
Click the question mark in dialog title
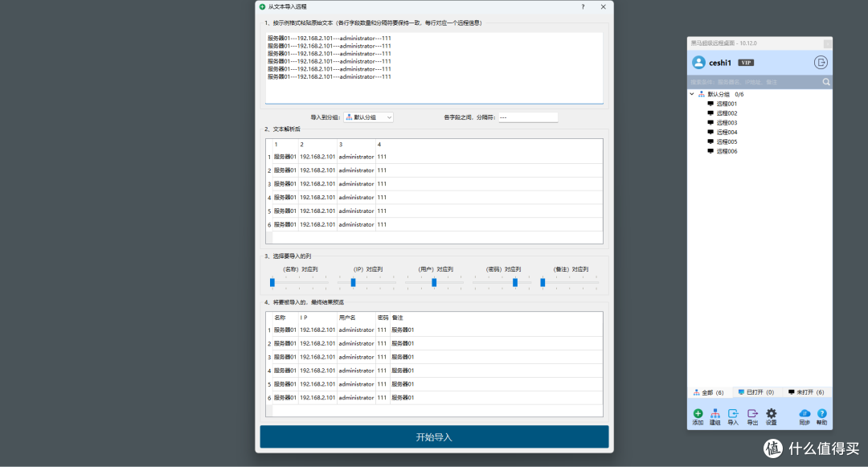point(583,6)
